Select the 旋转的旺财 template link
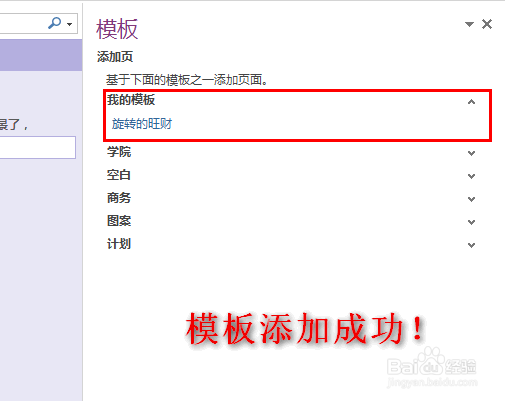Viewport: 505px width, 401px height. (142, 124)
